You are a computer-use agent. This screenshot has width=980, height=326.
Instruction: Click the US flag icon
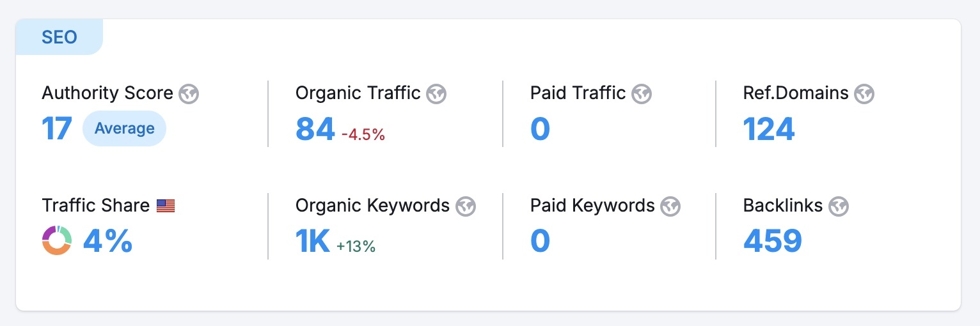pyautogui.click(x=166, y=206)
